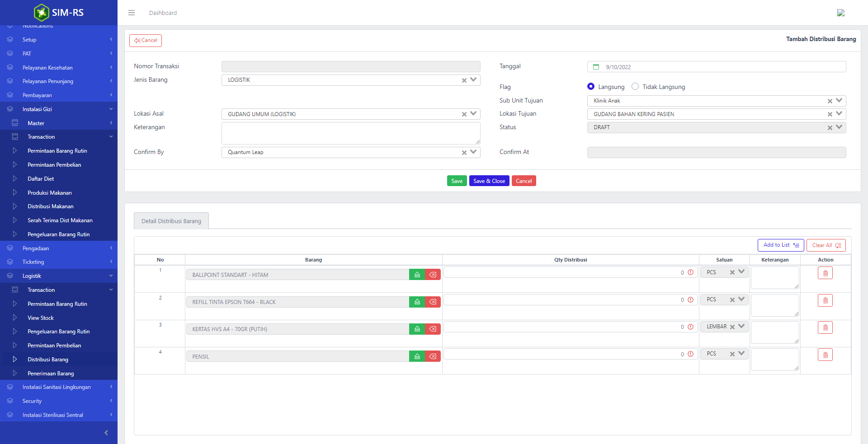This screenshot has height=444, width=868.
Task: Open Distribusi Barang in Logistik menu
Action: pos(48,360)
